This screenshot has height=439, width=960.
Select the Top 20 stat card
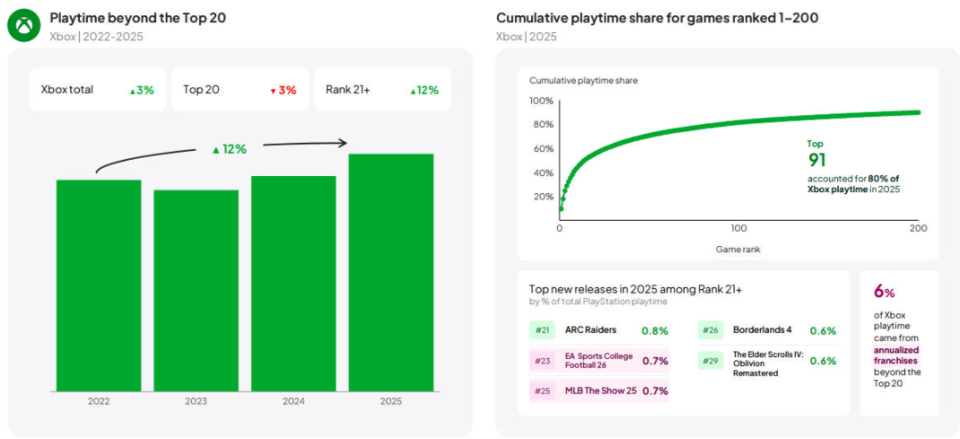click(x=239, y=90)
